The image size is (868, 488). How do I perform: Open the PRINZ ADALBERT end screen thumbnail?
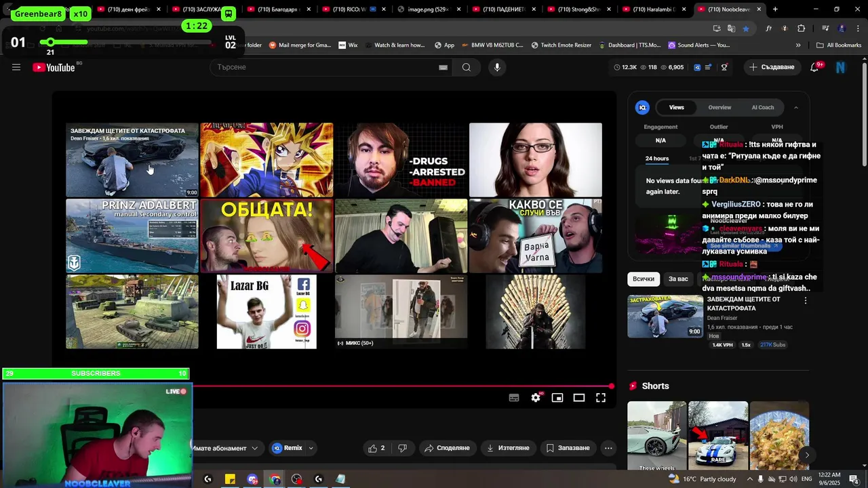132,236
